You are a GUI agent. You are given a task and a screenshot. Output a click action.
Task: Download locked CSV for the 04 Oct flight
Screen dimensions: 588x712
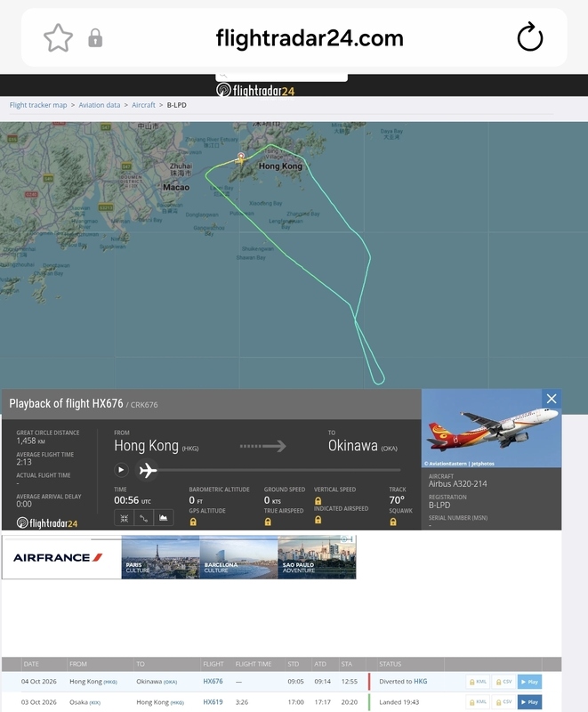click(503, 682)
